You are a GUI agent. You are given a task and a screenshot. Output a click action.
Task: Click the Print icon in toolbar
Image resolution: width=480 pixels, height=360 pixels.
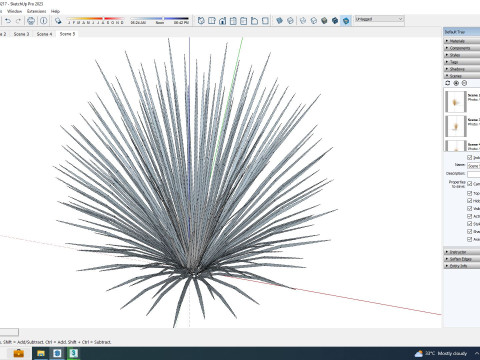(31, 21)
